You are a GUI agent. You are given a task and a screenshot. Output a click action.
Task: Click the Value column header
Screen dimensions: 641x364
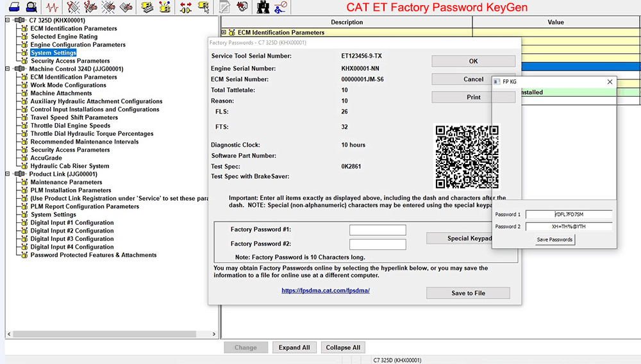point(556,22)
